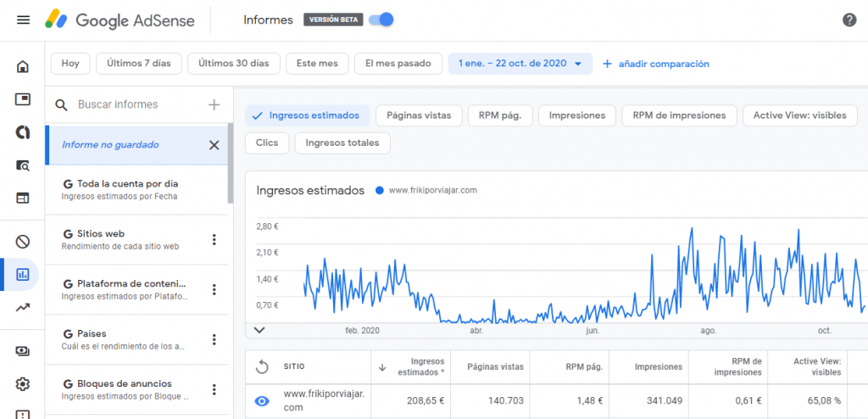868x419 pixels.
Task: Open Toda la cuenta por día report
Action: click(136, 189)
